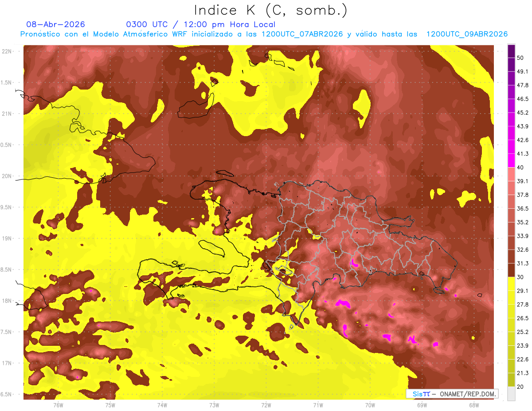532x411 pixels.
Task: Select the date text 08-Abr-2026
Action: pyautogui.click(x=56, y=24)
